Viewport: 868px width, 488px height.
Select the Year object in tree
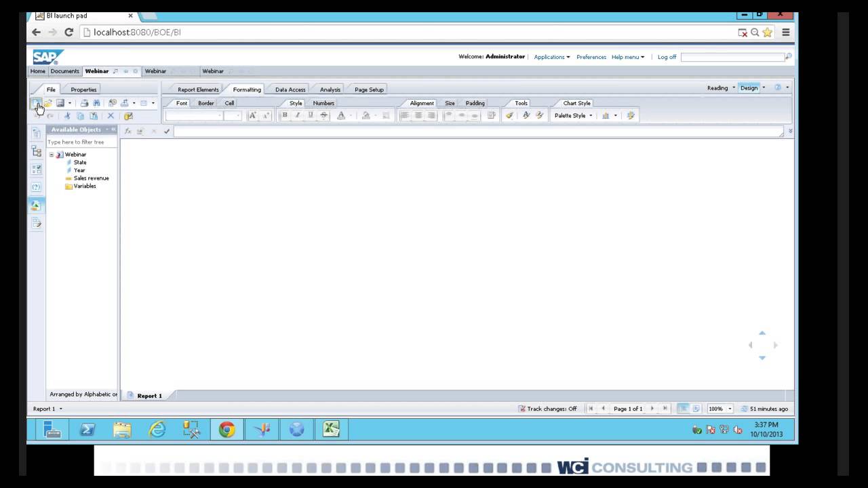(79, 170)
